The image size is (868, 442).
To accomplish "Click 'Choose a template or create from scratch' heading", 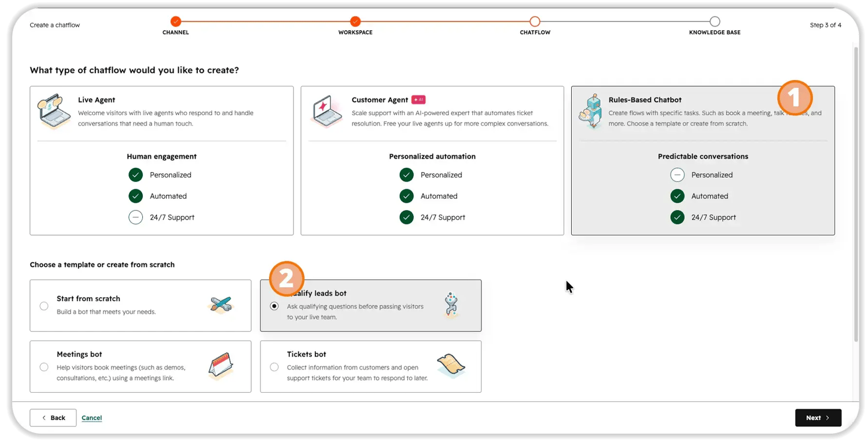I will [102, 265].
